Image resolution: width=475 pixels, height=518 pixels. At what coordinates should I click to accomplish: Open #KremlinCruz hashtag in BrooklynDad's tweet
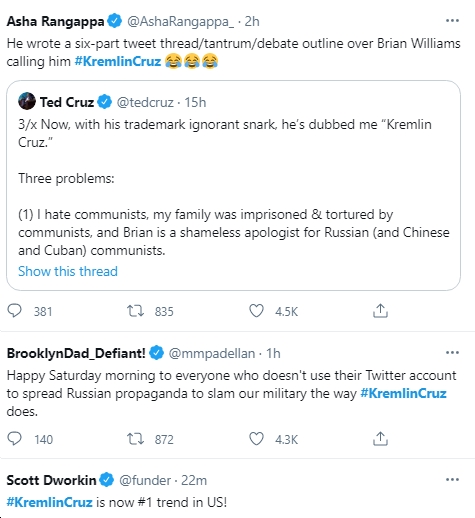pyautogui.click(x=403, y=393)
